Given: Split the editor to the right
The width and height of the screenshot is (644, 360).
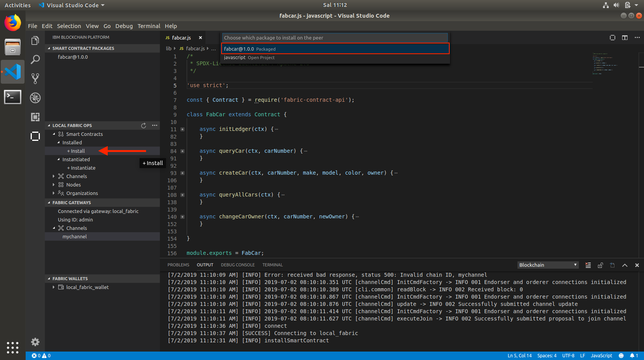Looking at the screenshot, I should point(625,38).
